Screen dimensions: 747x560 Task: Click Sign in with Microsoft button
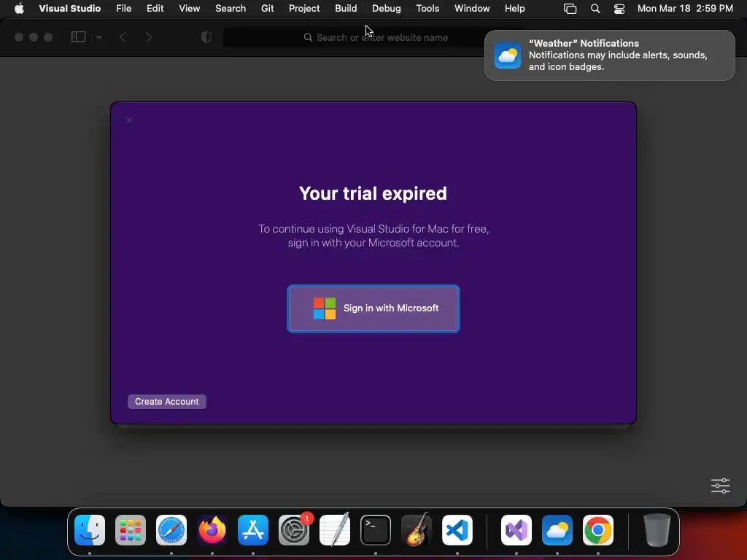click(x=373, y=308)
